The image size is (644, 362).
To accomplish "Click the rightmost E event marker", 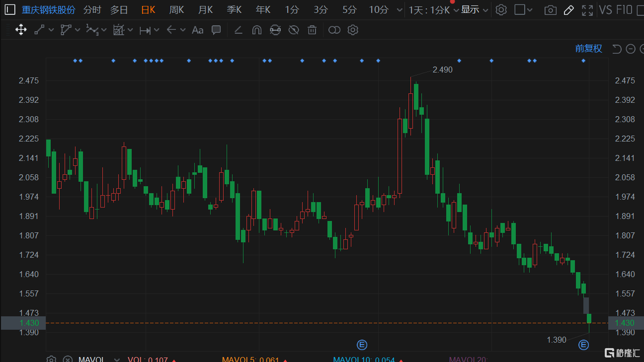I will tap(583, 345).
